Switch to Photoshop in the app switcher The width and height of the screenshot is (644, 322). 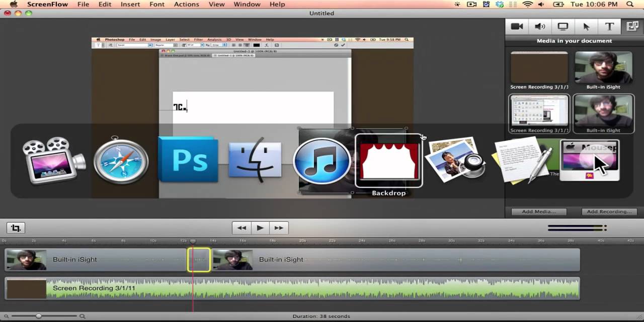pos(188,159)
